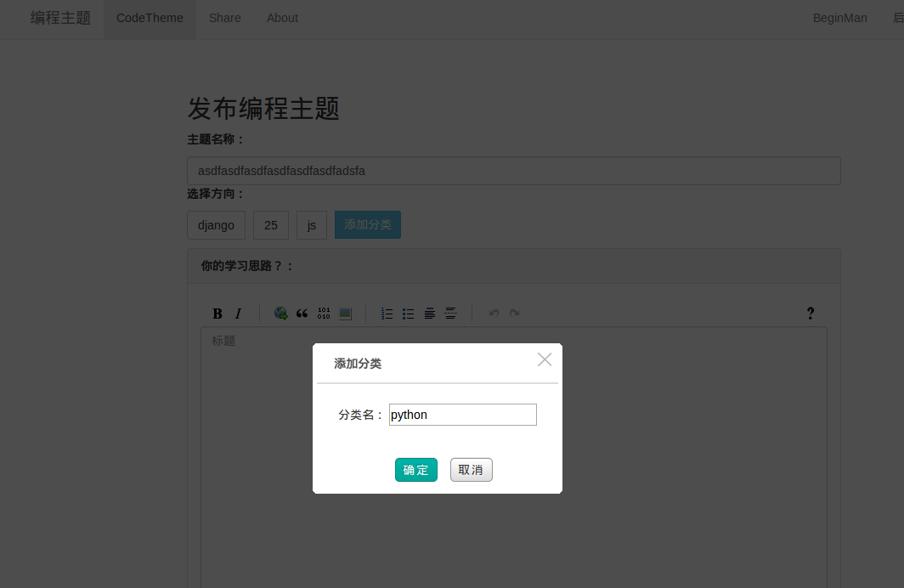The width and height of the screenshot is (904, 588).
Task: Undo the last edit in the editor
Action: point(494,313)
